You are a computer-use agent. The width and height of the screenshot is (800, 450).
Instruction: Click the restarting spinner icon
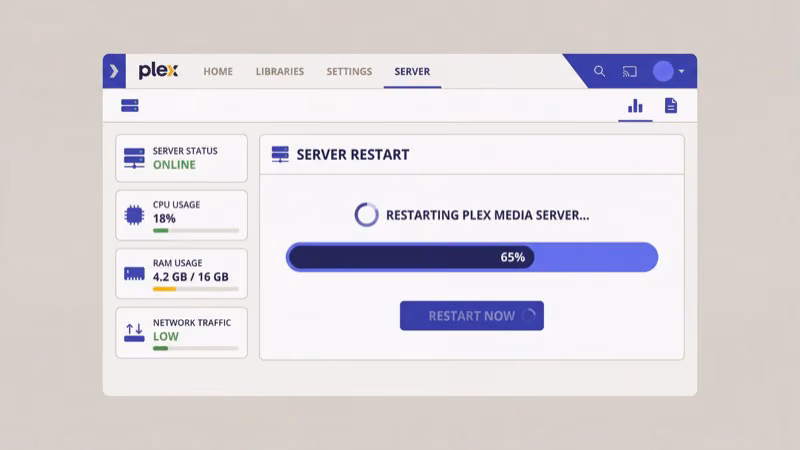[366, 215]
